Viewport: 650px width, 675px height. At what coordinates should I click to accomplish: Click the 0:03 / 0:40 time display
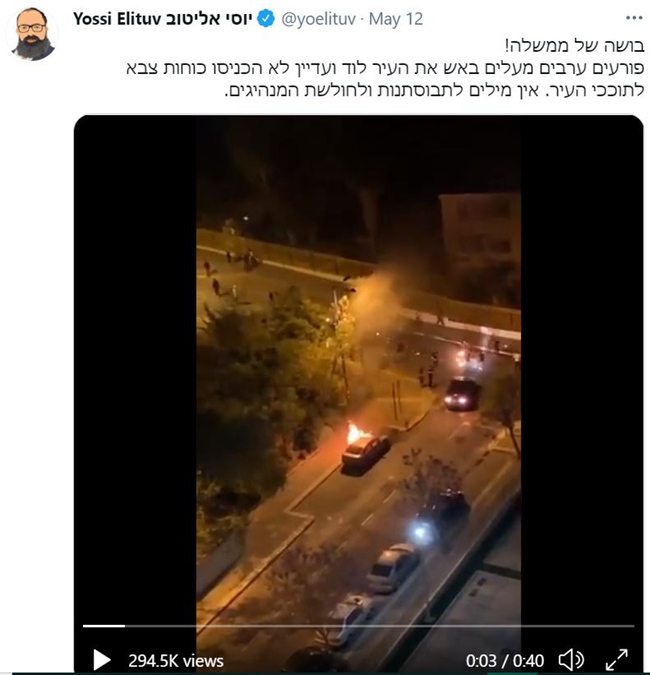tap(505, 661)
